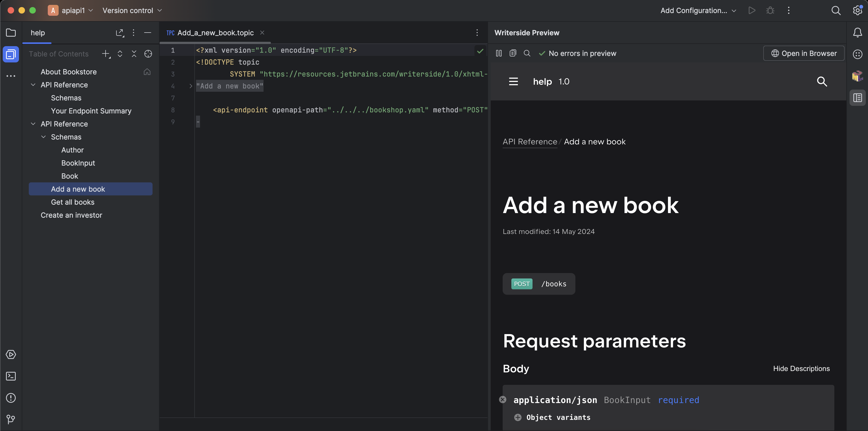Open Add Configuration dropdown

point(698,10)
